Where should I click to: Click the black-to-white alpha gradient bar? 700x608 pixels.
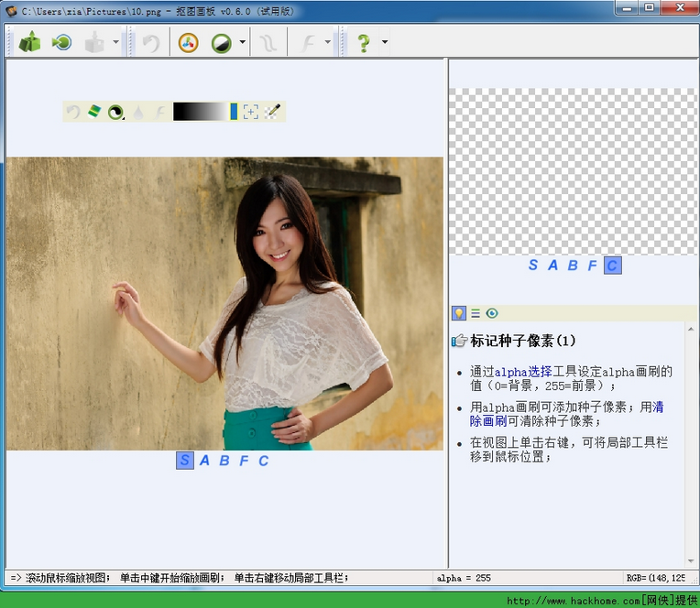click(201, 112)
